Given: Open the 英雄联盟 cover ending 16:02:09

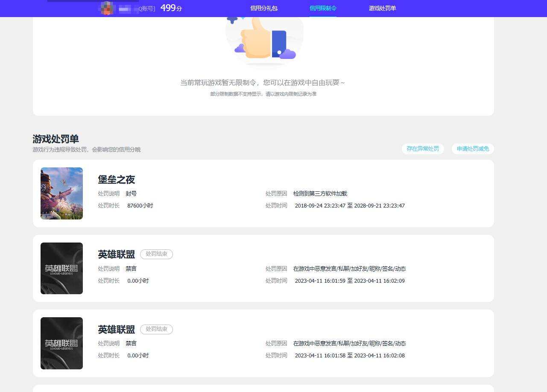Looking at the screenshot, I should [x=61, y=268].
